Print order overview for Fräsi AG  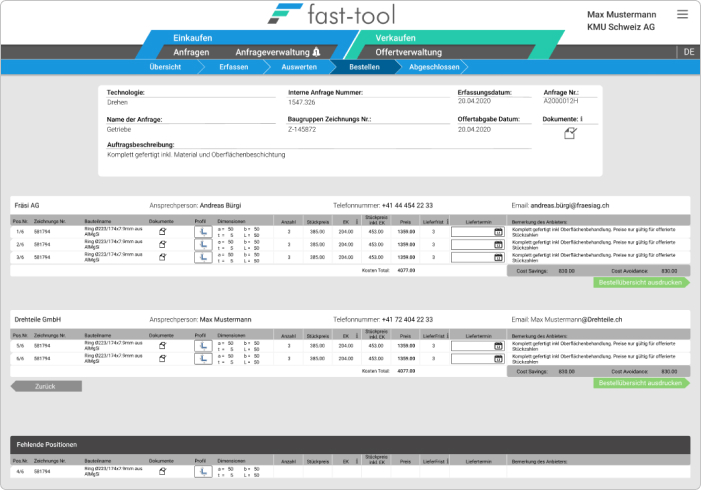coord(641,283)
